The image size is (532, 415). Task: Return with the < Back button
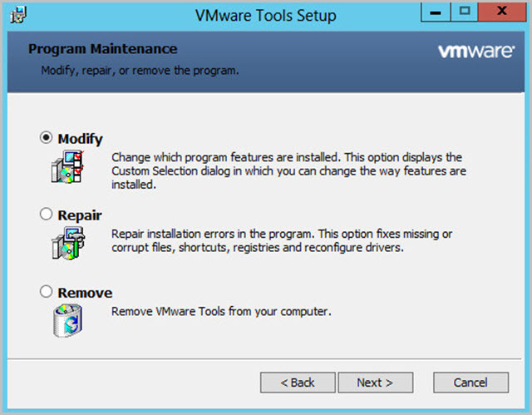[298, 383]
